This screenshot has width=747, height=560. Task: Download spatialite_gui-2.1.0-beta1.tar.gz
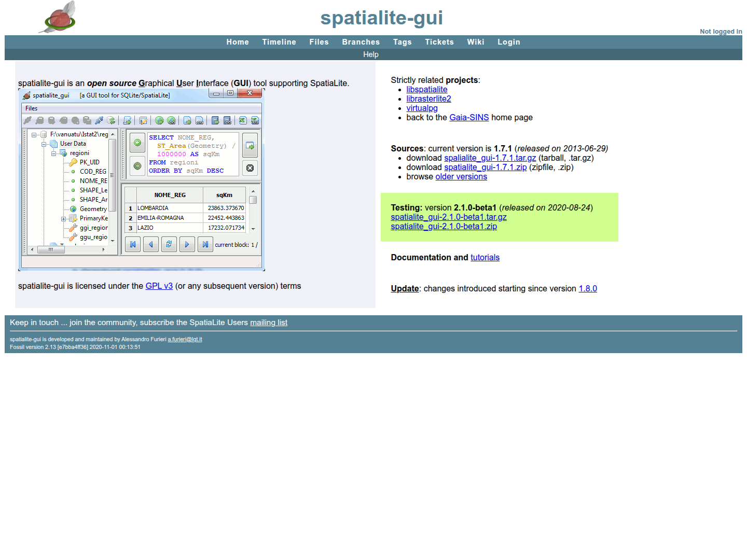[449, 217]
